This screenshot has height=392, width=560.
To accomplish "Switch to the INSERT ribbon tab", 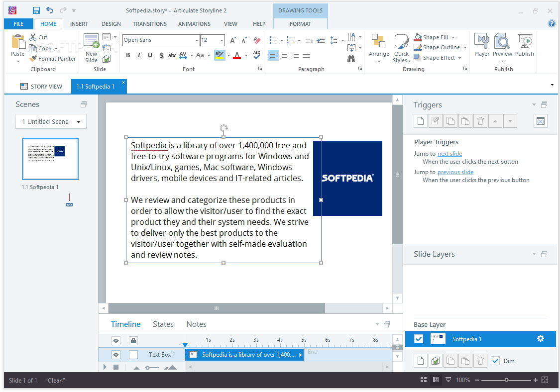I will (79, 24).
